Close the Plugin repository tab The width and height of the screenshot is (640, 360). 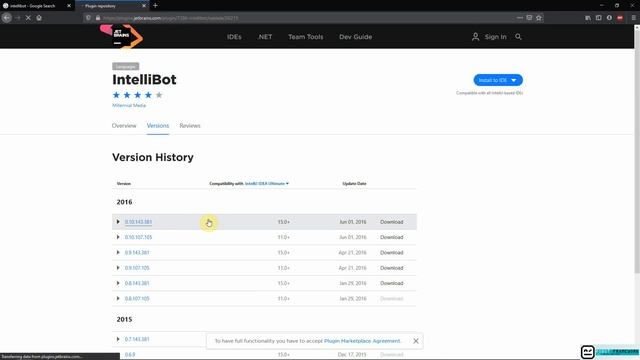[144, 6]
